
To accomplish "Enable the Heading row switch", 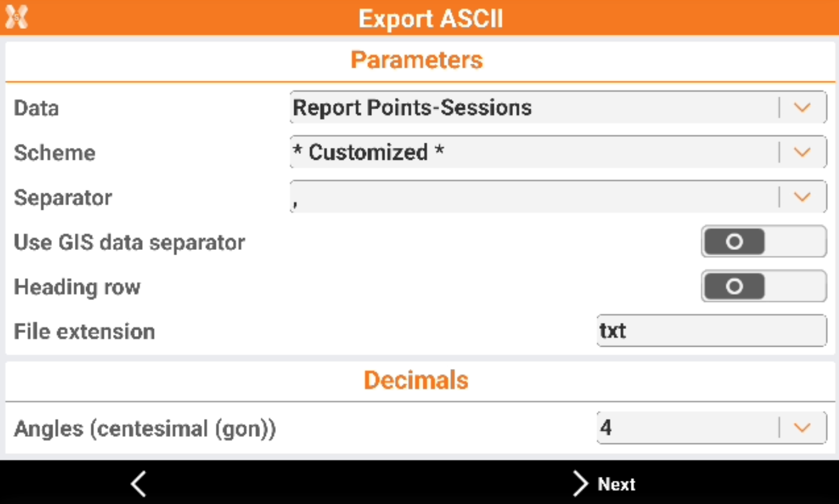I will (x=764, y=286).
